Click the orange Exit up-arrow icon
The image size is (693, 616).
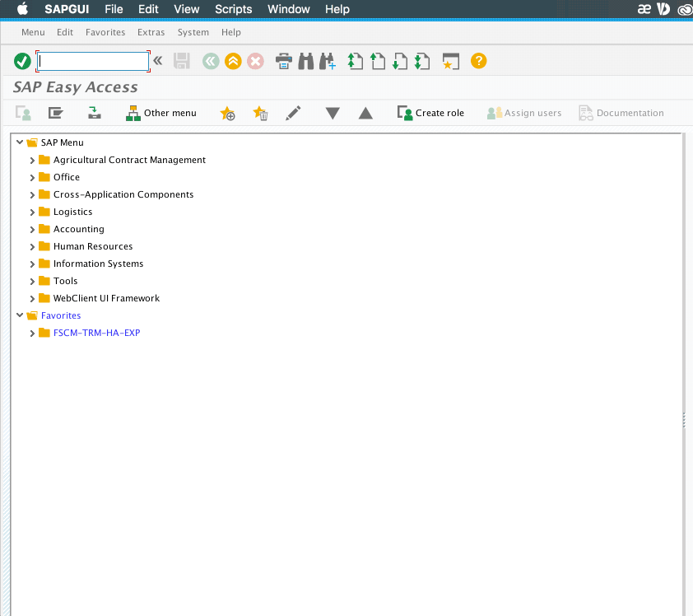[x=233, y=61]
